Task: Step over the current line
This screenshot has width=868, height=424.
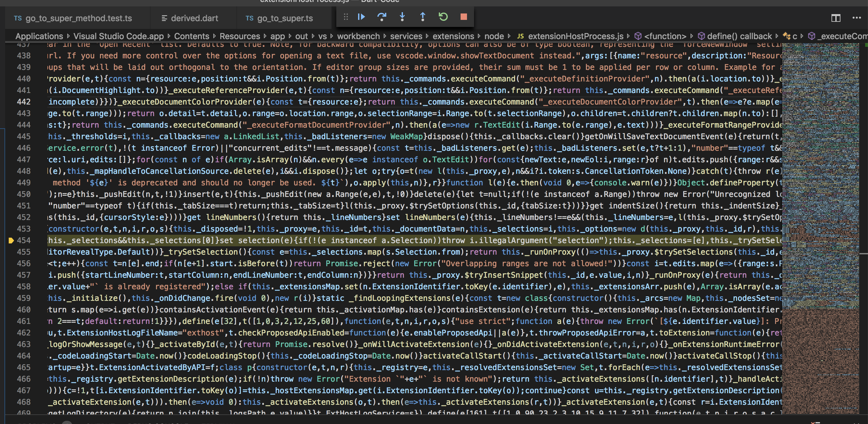Action: pos(382,17)
